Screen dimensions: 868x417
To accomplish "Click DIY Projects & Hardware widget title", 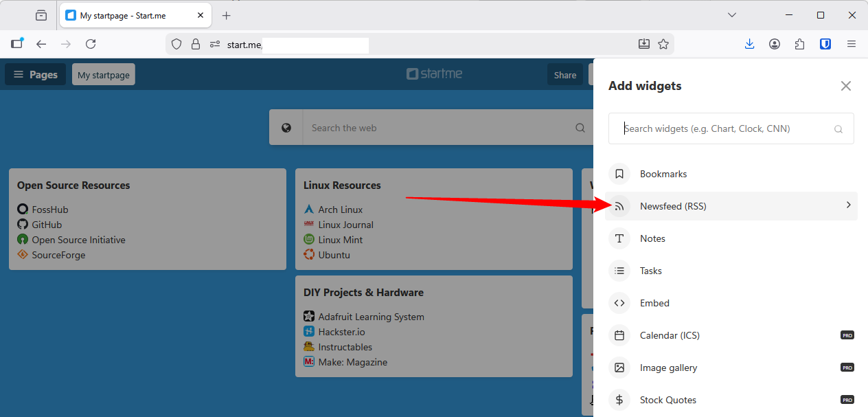I will pyautogui.click(x=363, y=293).
